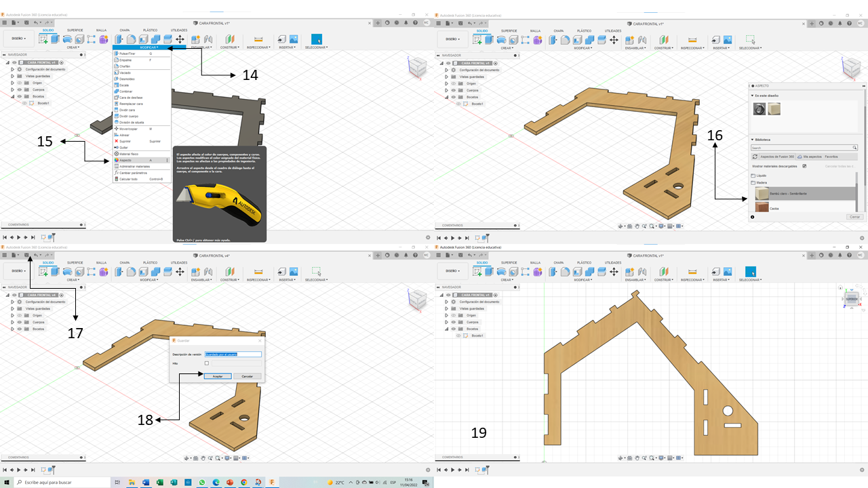This screenshot has width=868, height=488.
Task: Click the save icon in the Guardar-dialog window toolbar
Action: (x=26, y=255)
